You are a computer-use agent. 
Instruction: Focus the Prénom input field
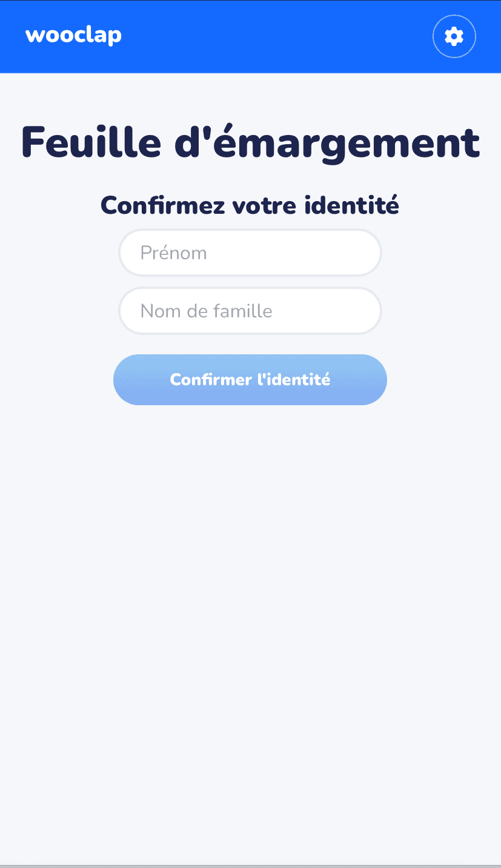pyautogui.click(x=250, y=253)
